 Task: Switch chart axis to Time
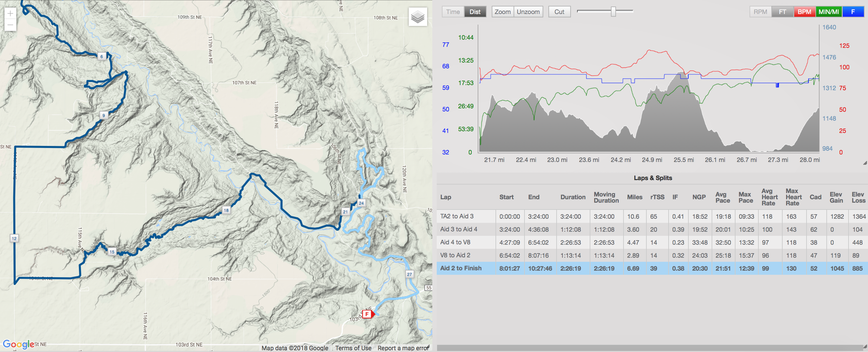pos(453,12)
